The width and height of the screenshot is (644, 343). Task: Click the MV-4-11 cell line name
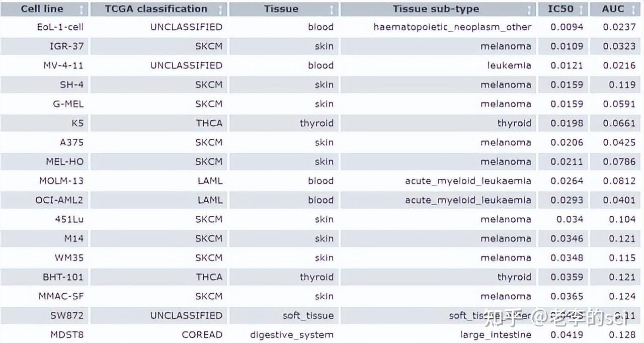click(x=63, y=65)
